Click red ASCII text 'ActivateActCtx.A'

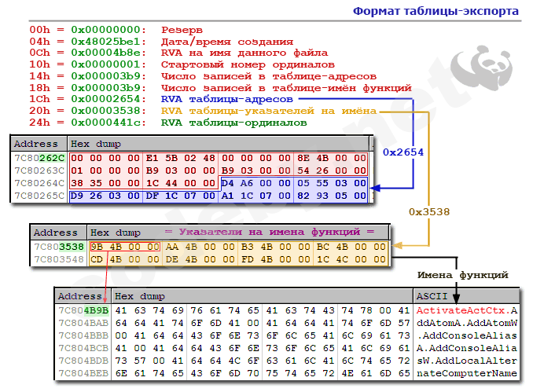tap(467, 310)
